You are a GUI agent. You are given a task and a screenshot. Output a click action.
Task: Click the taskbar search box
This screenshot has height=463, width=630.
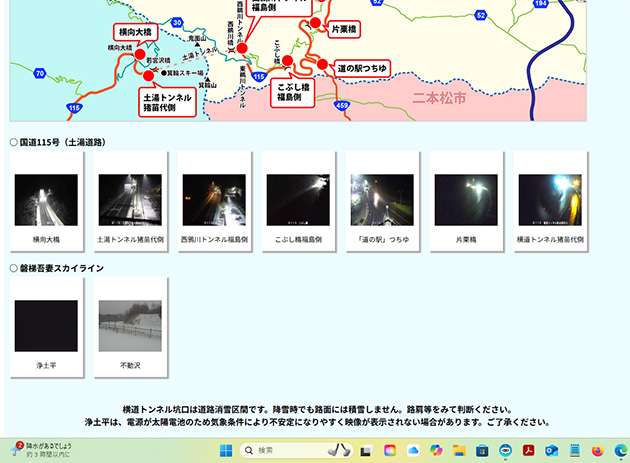click(x=290, y=450)
